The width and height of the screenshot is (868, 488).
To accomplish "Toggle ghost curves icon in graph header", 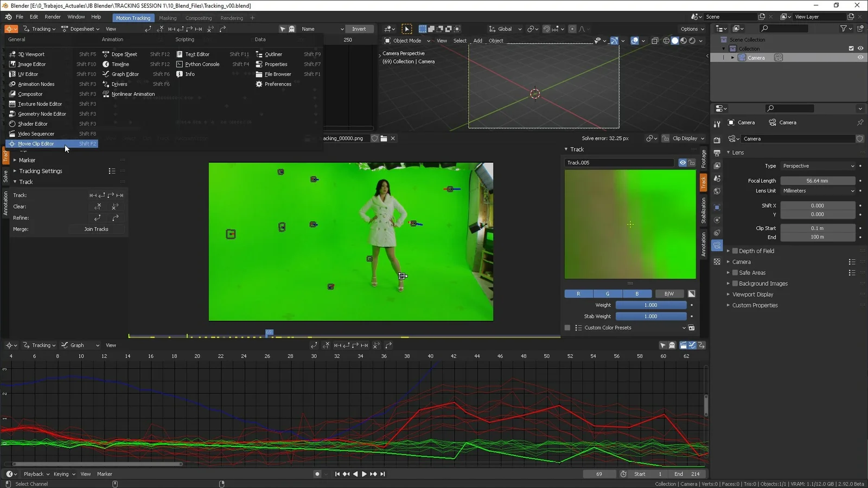I will coord(672,345).
